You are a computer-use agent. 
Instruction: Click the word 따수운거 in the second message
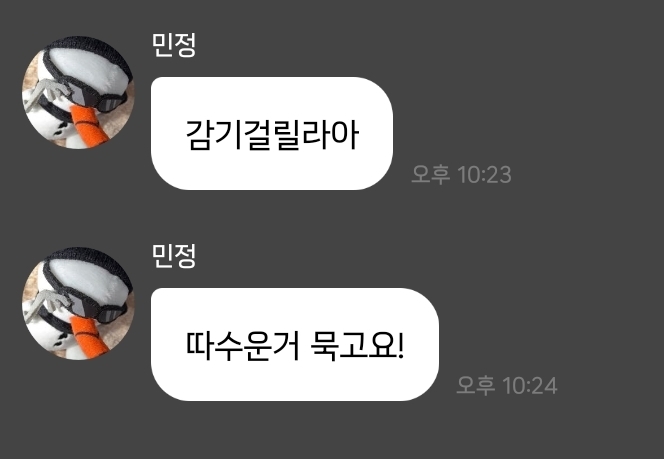tap(243, 346)
